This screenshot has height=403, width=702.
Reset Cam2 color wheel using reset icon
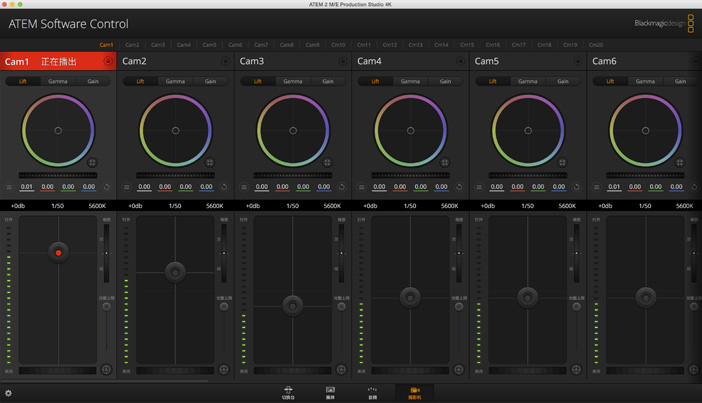224,187
